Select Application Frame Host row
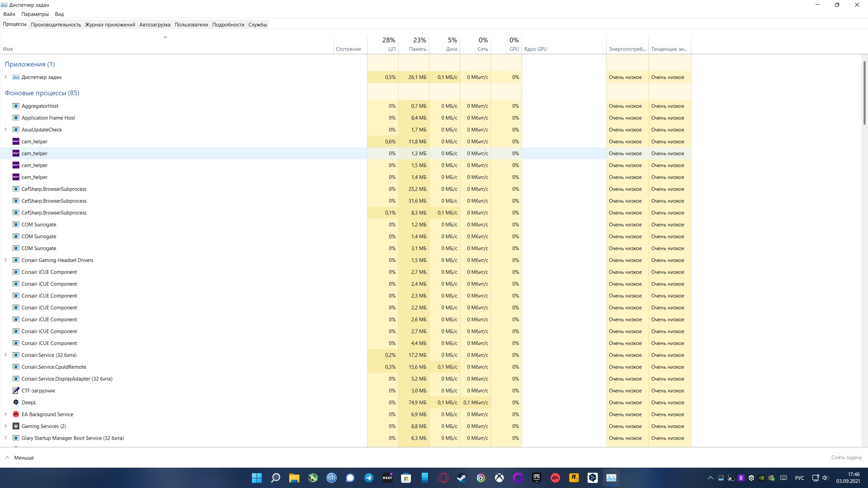 pos(346,118)
